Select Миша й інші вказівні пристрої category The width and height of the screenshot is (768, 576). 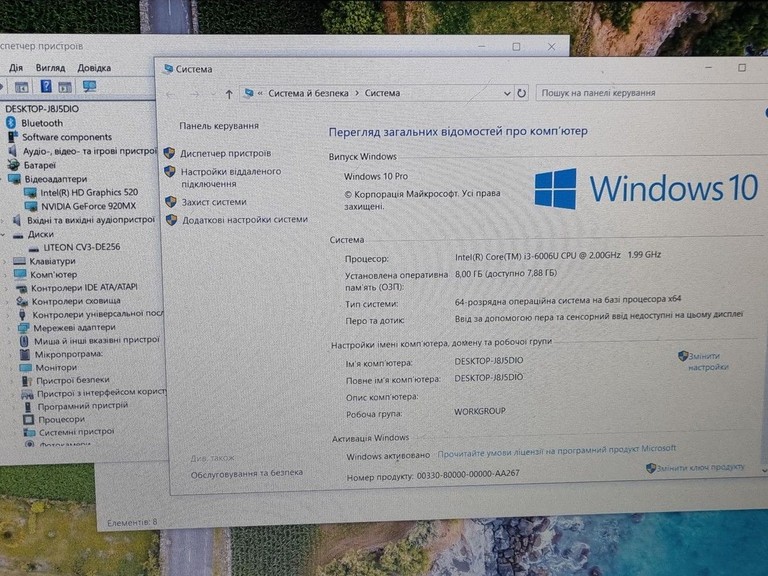tap(96, 340)
